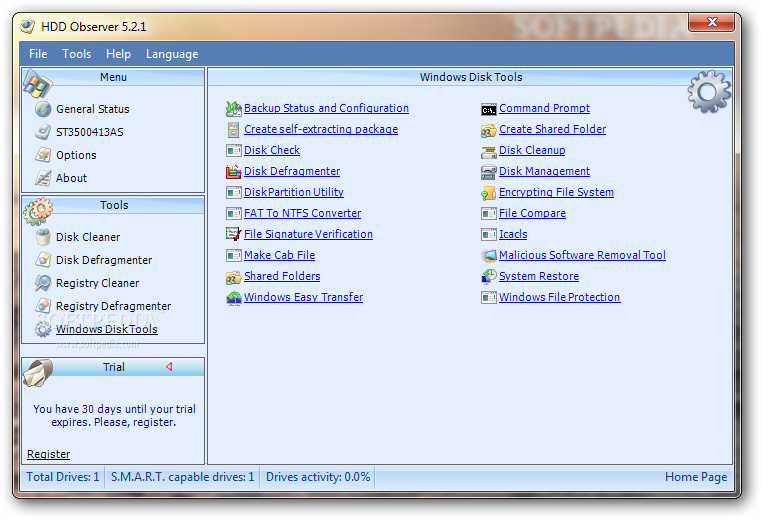762x519 pixels.
Task: Click the System Restore icon
Action: pos(489,276)
